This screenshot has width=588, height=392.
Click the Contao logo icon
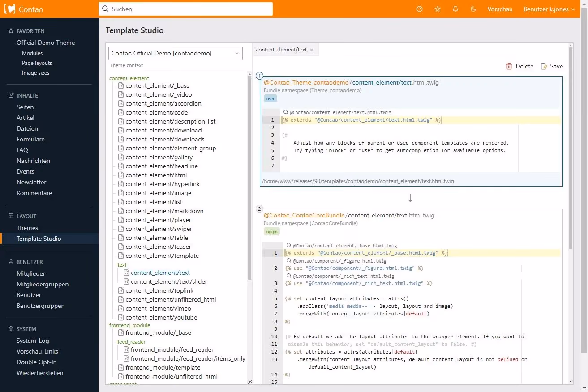tap(10, 9)
